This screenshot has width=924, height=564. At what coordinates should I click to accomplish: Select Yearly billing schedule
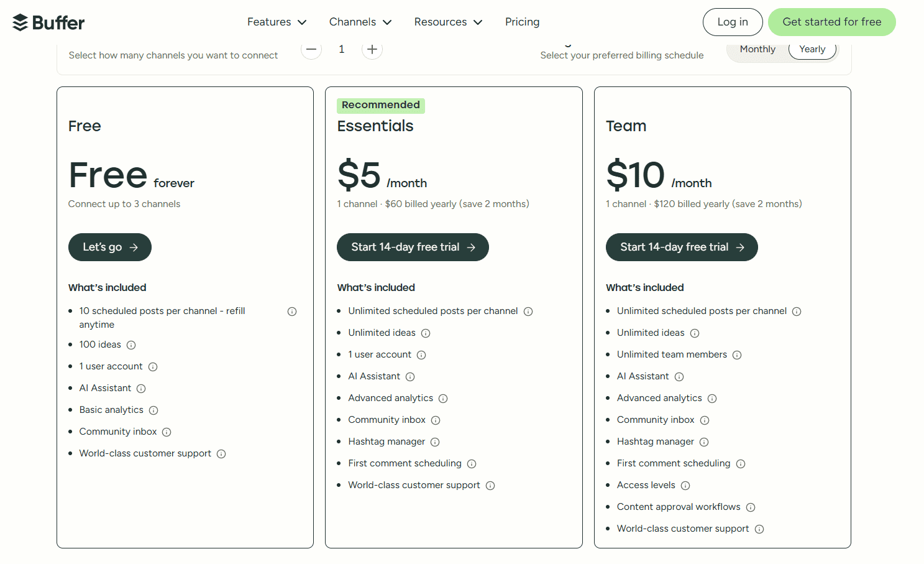[812, 49]
